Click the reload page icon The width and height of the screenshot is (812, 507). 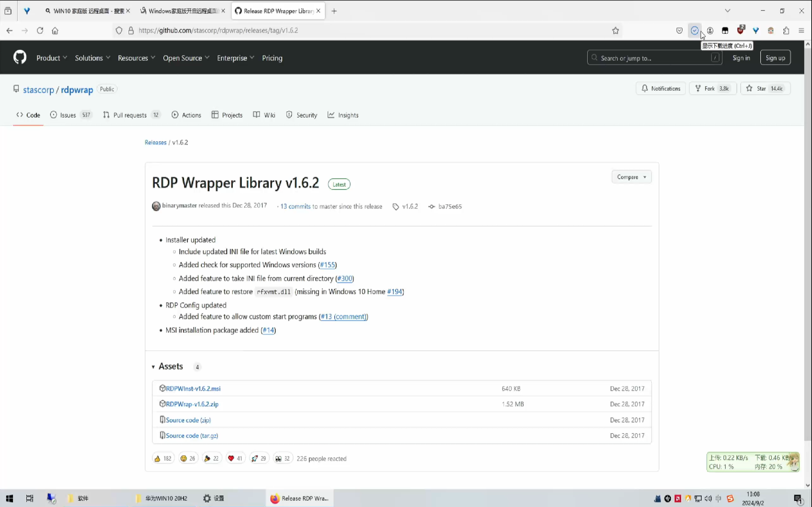(x=40, y=30)
